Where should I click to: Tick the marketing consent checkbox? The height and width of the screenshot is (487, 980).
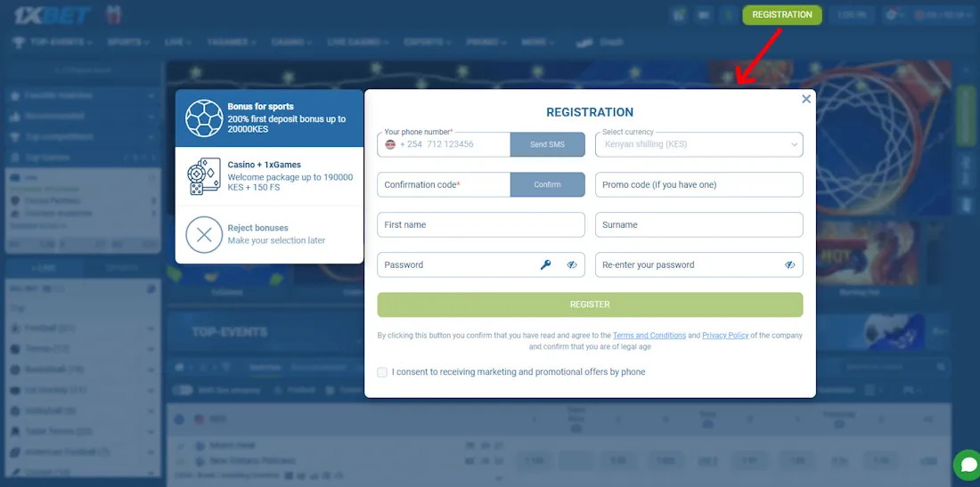tap(382, 372)
